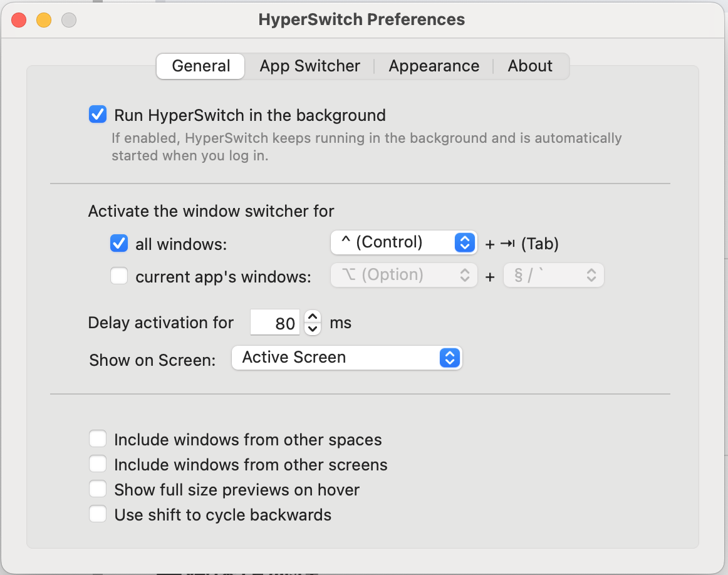Minimize the HyperSwitch Preferences window
This screenshot has width=728, height=575.
pos(44,20)
